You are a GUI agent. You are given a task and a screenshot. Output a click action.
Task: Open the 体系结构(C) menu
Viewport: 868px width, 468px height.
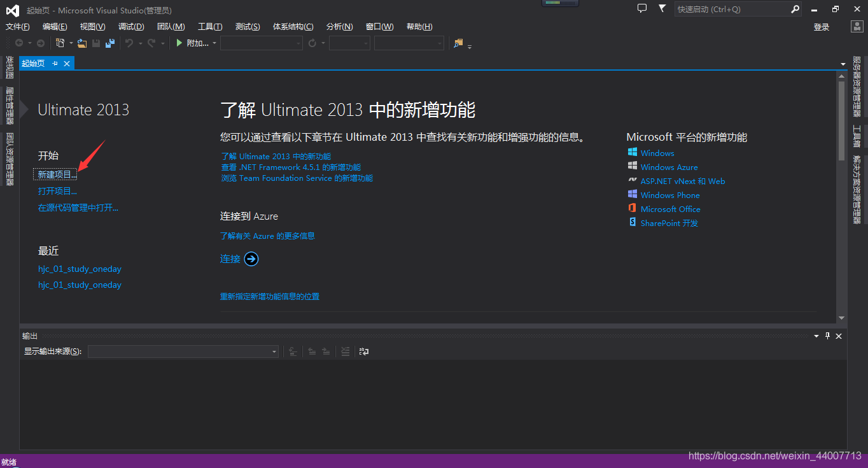(293, 26)
